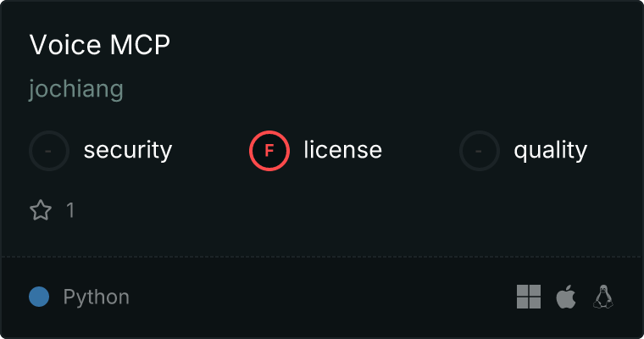Click the license label text

(x=343, y=149)
